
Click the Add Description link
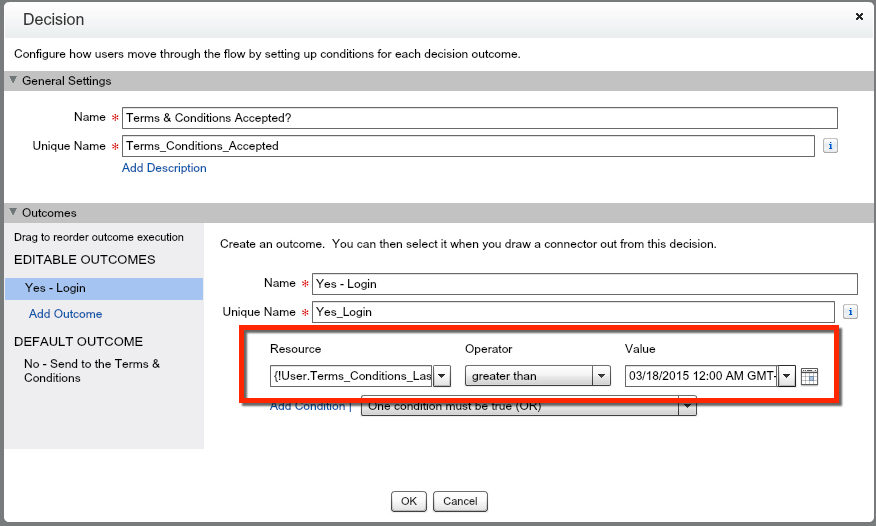coord(164,168)
